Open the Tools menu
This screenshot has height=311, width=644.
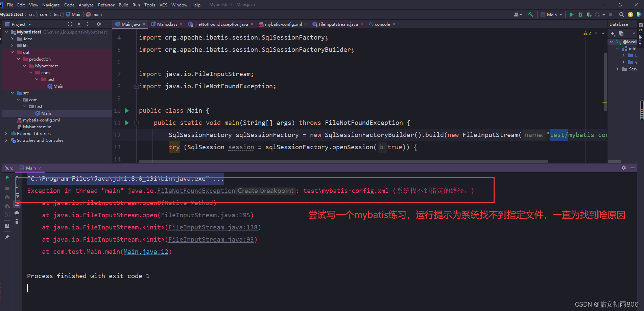(149, 5)
